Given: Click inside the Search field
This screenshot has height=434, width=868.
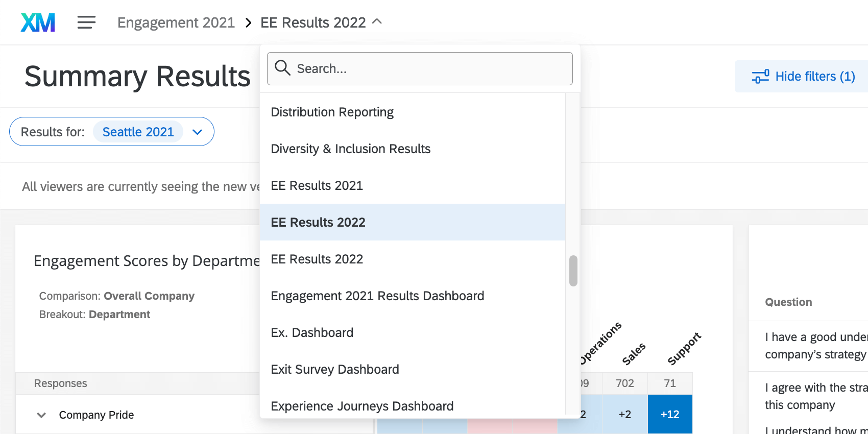Looking at the screenshot, I should click(x=420, y=68).
